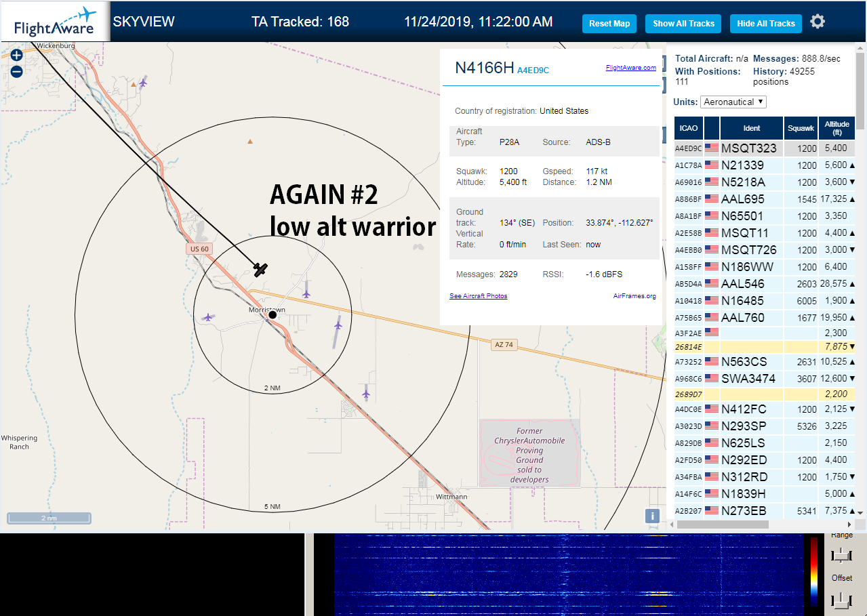
Task: Zoom in with the plus map button
Action: click(16, 56)
